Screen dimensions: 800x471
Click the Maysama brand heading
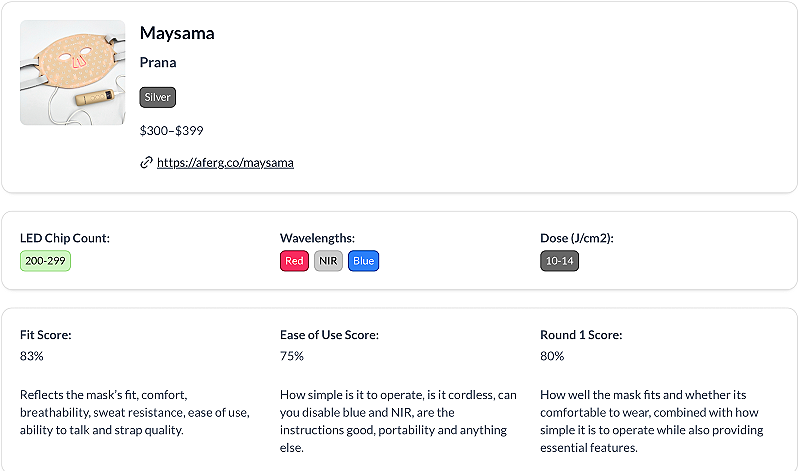pyautogui.click(x=177, y=33)
